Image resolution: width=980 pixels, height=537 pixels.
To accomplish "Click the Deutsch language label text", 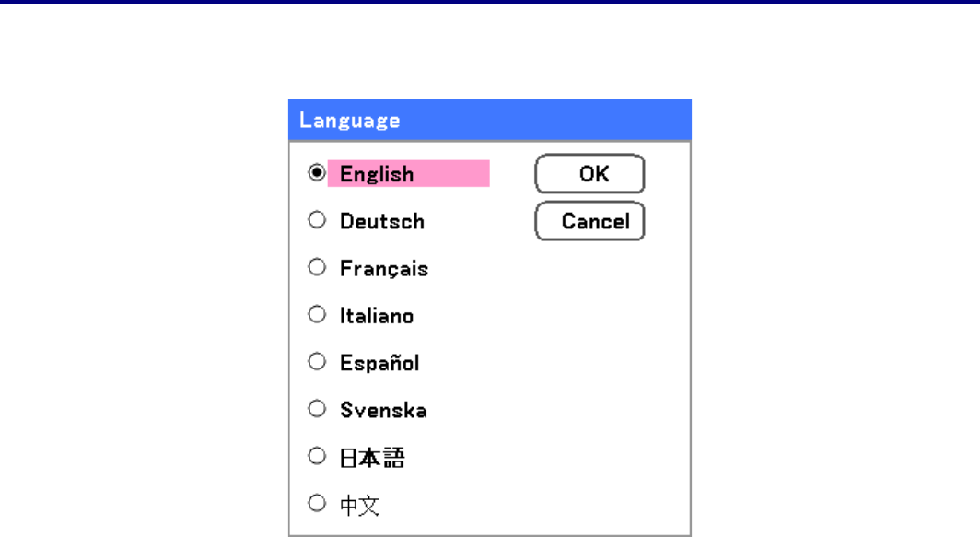I will (382, 221).
